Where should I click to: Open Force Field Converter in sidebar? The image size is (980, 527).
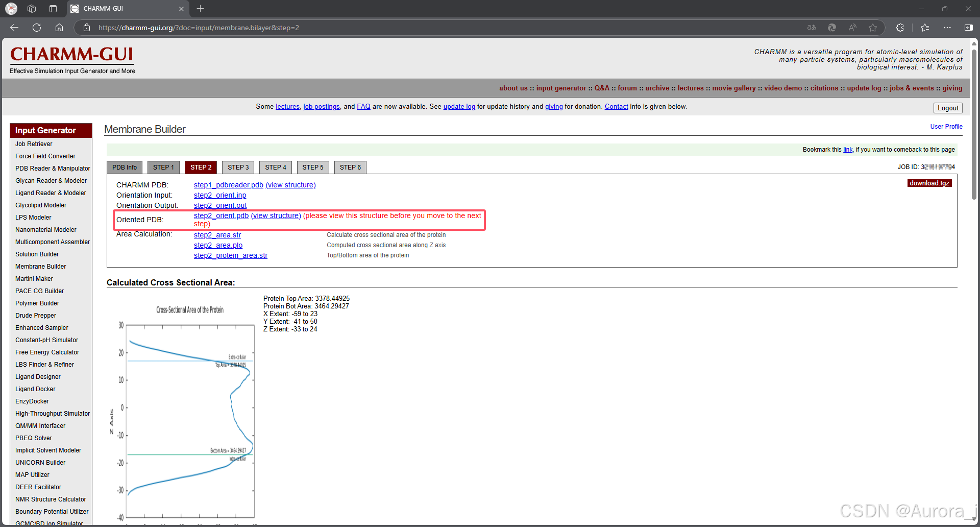pos(45,156)
